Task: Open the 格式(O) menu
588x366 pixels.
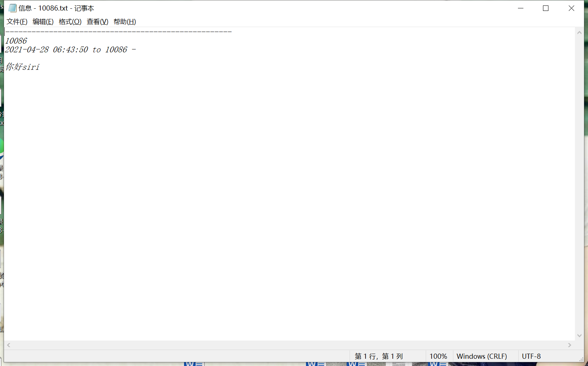Action: (x=70, y=22)
